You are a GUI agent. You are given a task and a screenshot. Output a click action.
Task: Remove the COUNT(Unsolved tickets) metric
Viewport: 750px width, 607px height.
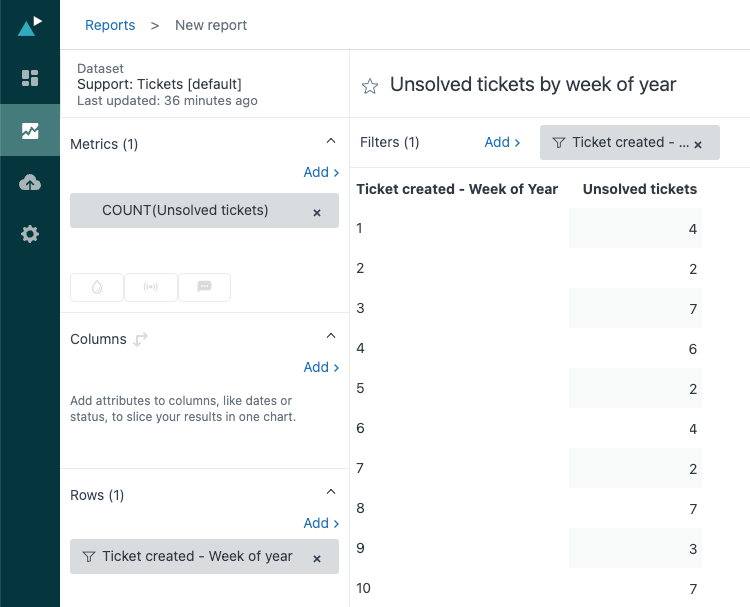(317, 213)
